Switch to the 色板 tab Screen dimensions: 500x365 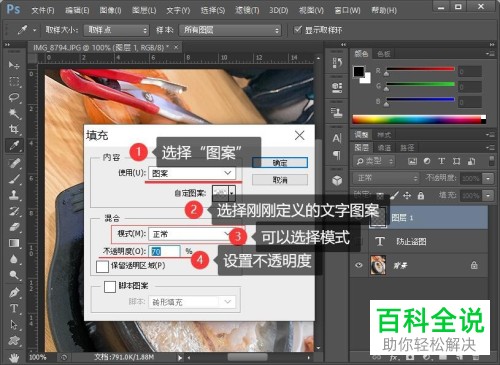tap(384, 54)
